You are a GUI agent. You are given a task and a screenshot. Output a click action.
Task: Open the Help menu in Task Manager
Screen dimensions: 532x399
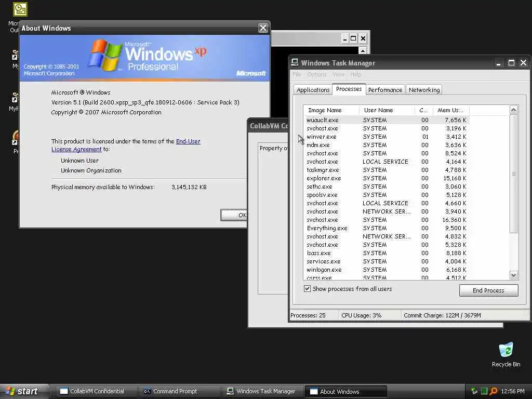355,74
